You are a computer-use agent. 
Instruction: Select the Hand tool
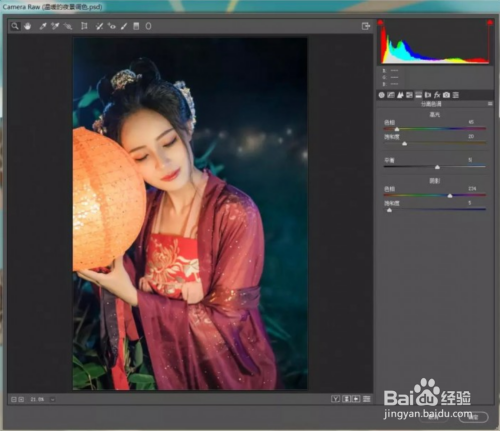point(27,26)
